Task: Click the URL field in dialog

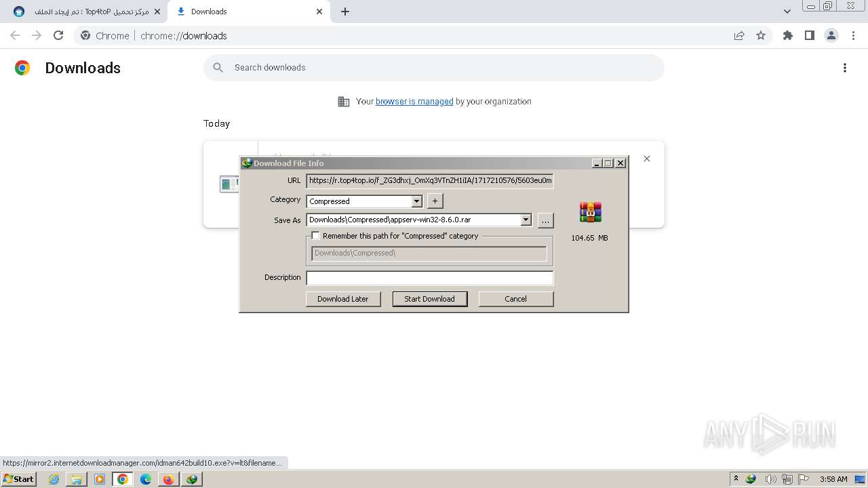Action: [429, 181]
